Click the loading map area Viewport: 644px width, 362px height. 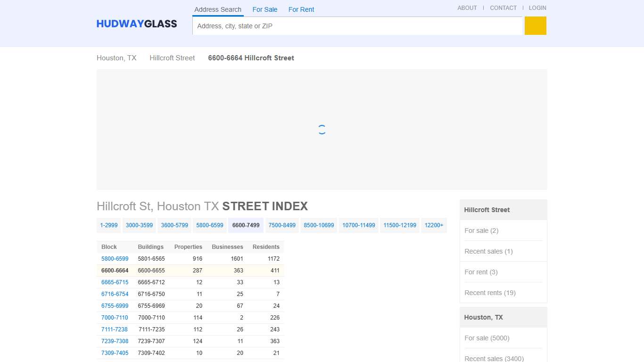[x=322, y=129]
